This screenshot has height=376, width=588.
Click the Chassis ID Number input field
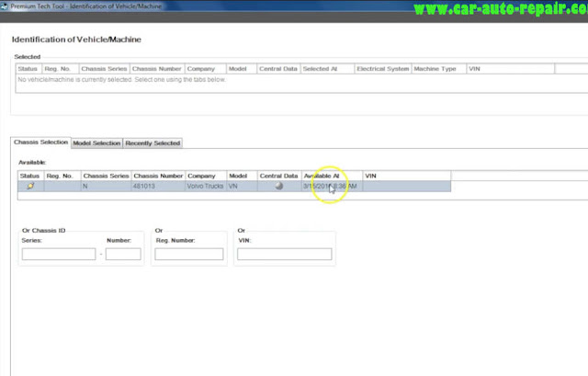pos(123,254)
